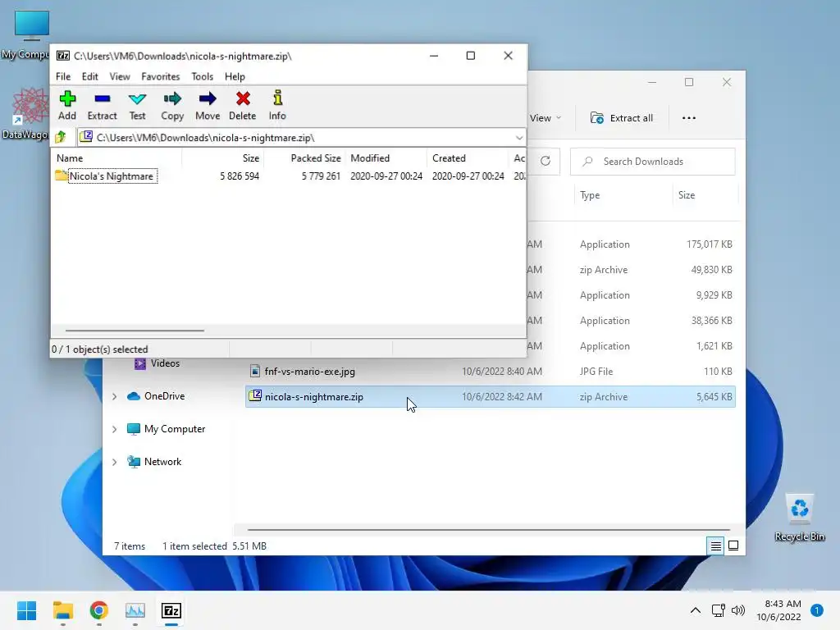This screenshot has width=840, height=630.
Task: Open the Favorites menu in 7-Zip
Action: [160, 76]
